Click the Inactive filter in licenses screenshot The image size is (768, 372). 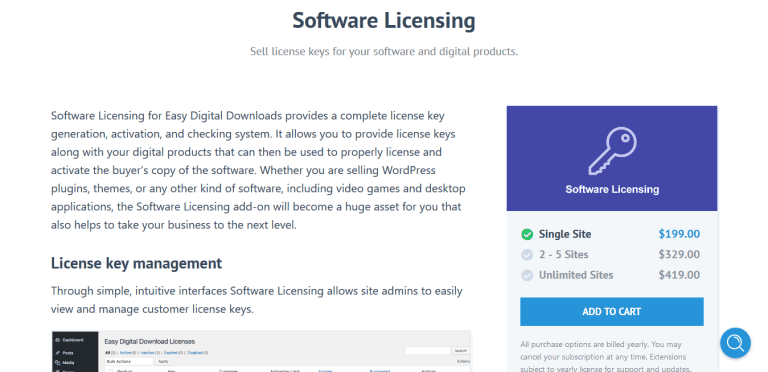[x=148, y=352]
